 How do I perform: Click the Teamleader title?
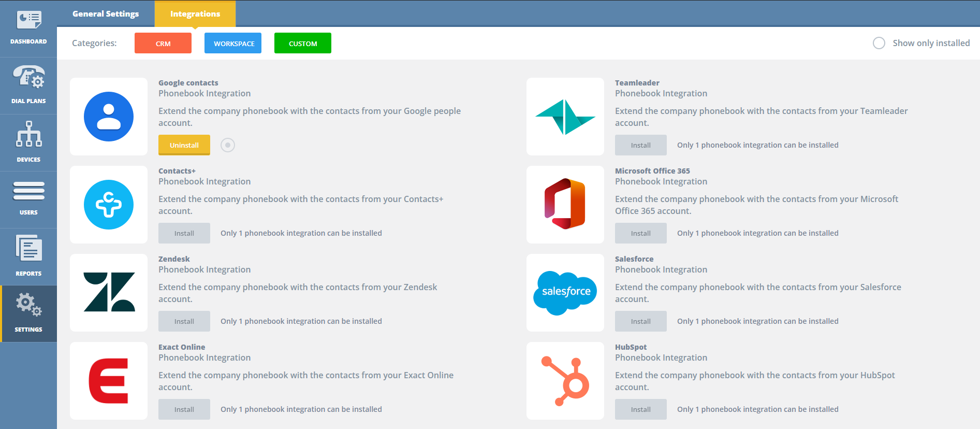pyautogui.click(x=637, y=83)
